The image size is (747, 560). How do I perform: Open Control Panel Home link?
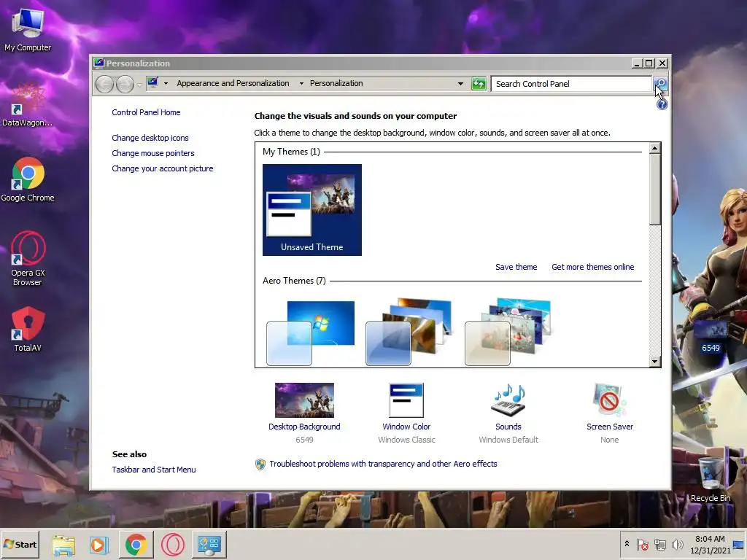pos(146,112)
